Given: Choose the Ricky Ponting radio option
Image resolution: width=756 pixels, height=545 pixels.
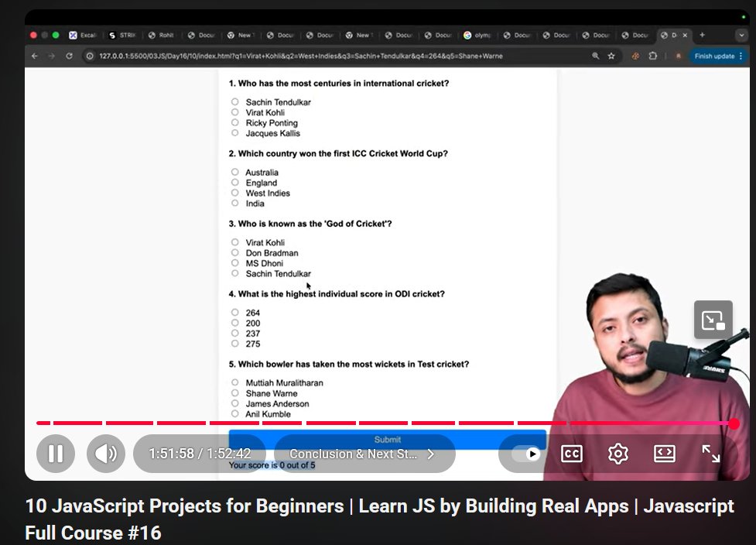Looking at the screenshot, I should (x=234, y=122).
